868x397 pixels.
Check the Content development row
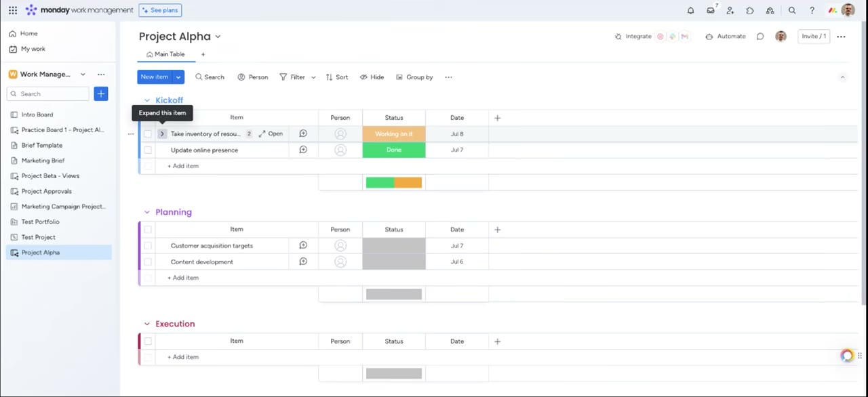(x=148, y=262)
